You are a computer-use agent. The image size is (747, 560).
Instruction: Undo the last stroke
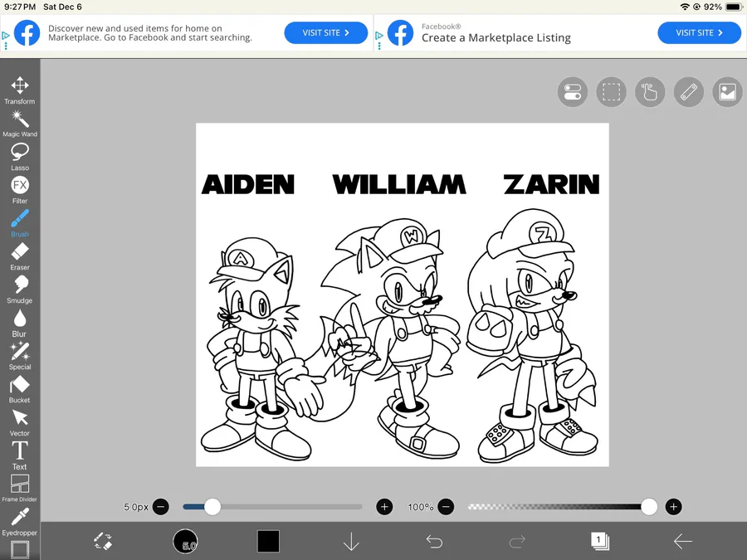pos(434,542)
